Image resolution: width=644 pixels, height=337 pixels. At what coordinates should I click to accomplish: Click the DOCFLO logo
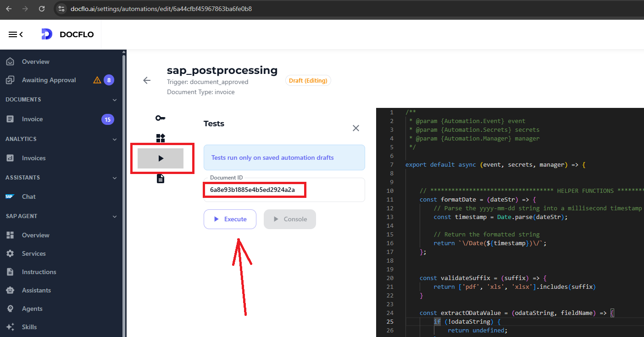click(x=67, y=34)
